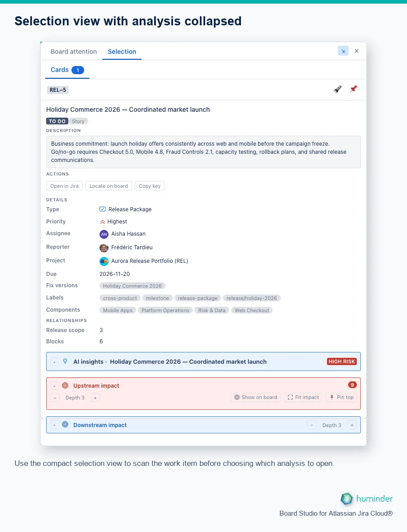Click the Downstream impact target icon
The width and height of the screenshot is (407, 532).
(x=65, y=424)
